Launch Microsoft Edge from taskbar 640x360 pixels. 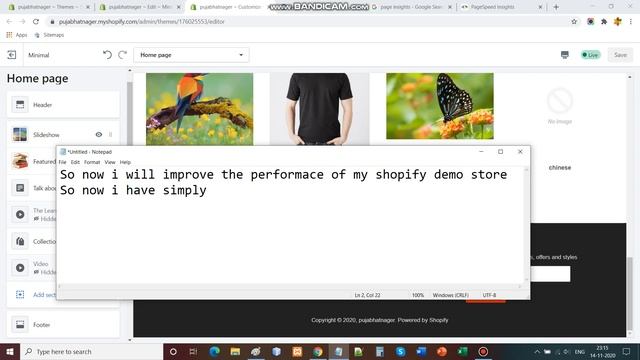click(x=214, y=351)
